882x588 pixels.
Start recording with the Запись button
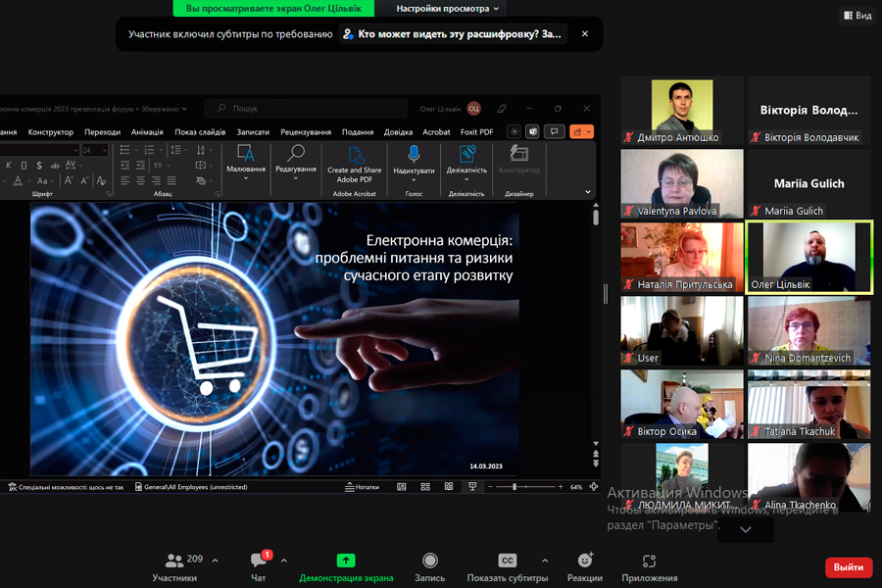[x=429, y=565]
